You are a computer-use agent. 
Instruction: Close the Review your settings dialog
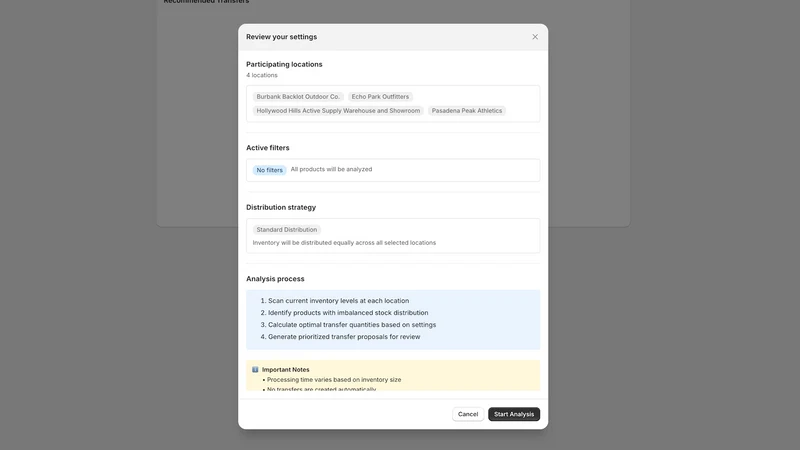(535, 37)
